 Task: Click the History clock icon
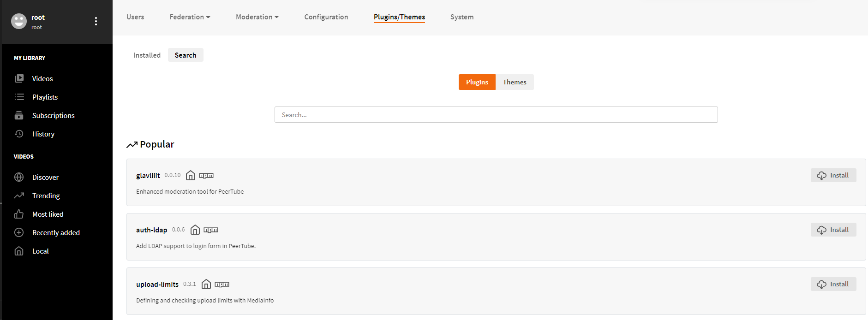(19, 134)
